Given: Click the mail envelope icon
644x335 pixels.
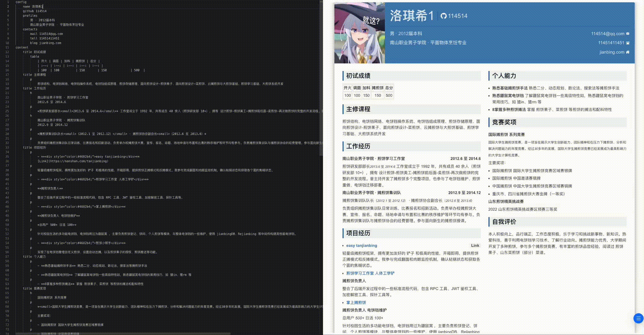Looking at the screenshot, I should click(628, 33).
